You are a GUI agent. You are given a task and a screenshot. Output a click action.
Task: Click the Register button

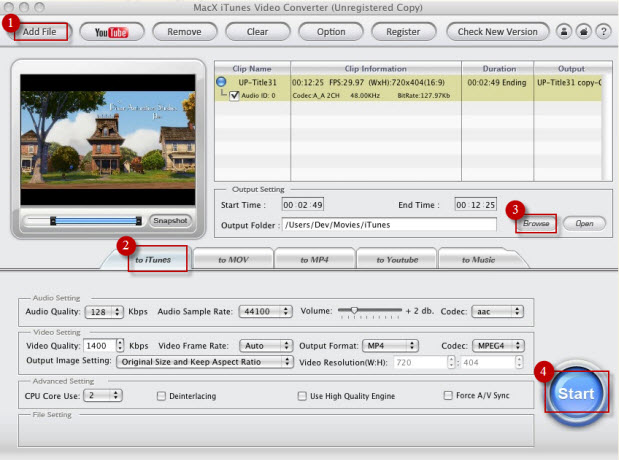[403, 32]
